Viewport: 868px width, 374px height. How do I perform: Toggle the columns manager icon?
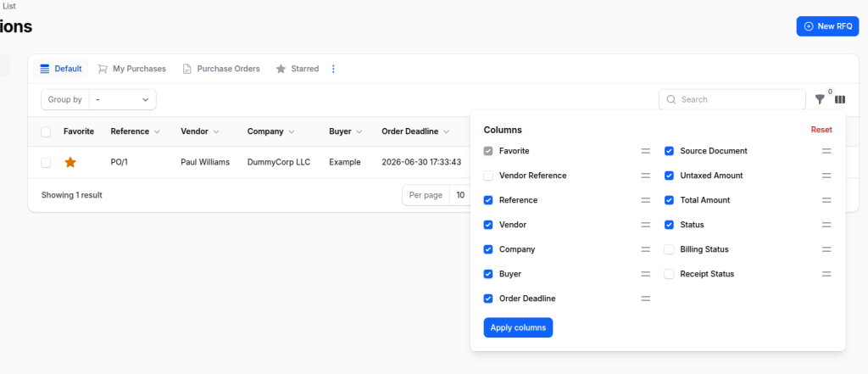[x=840, y=100]
